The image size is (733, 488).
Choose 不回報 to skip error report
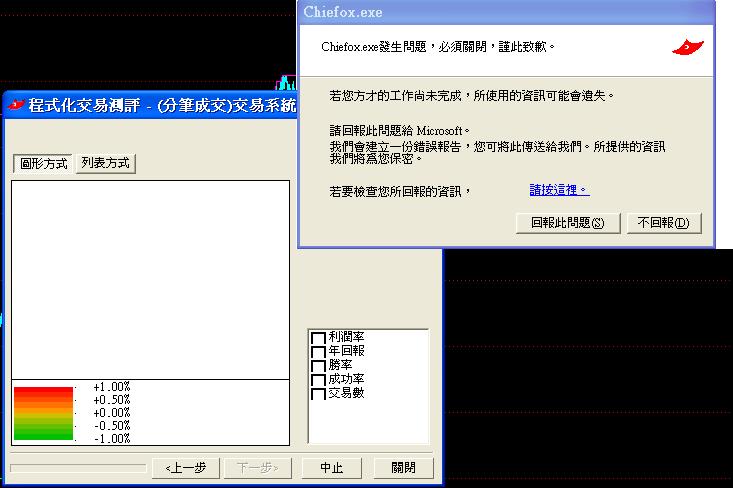[x=664, y=223]
